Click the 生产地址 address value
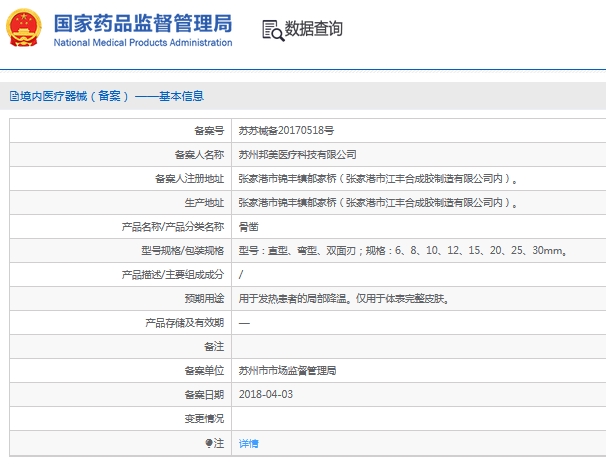The width and height of the screenshot is (606, 465). [x=378, y=203]
